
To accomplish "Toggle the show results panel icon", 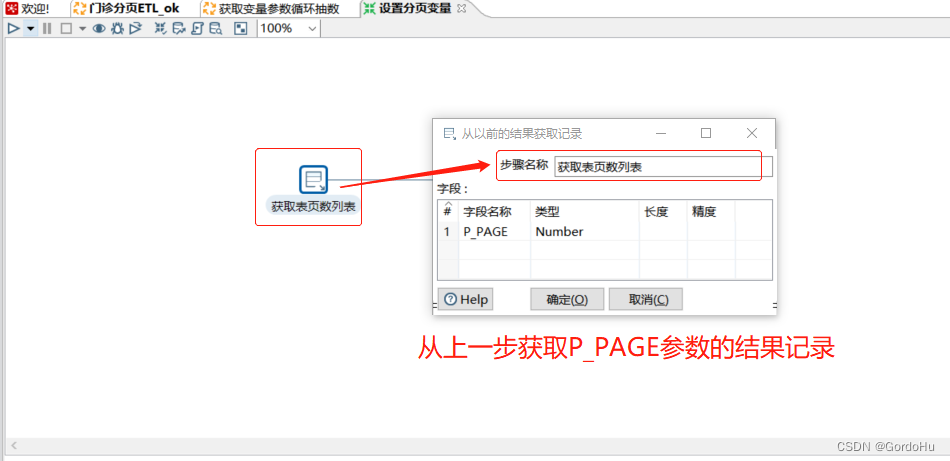I will pyautogui.click(x=241, y=28).
